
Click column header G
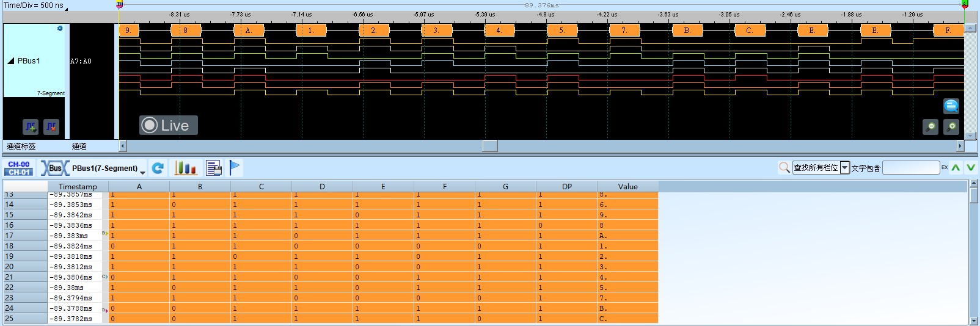505,187
